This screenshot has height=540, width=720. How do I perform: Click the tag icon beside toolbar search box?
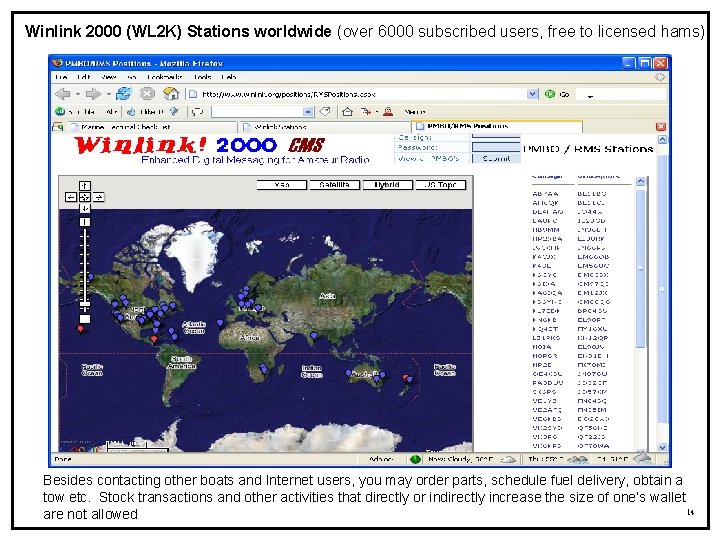pyautogui.click(x=325, y=112)
